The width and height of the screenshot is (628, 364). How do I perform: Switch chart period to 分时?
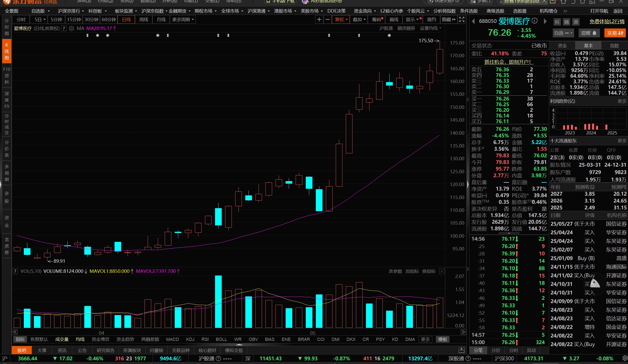[21, 19]
